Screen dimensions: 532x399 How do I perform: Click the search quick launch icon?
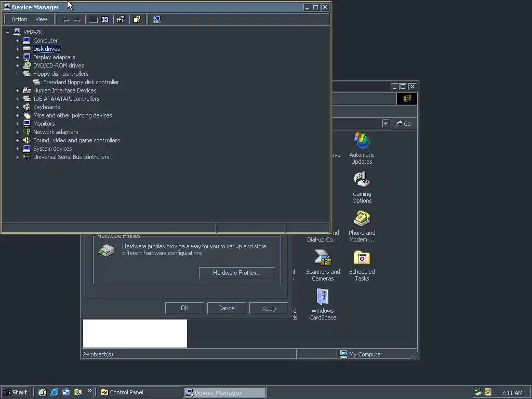click(x=78, y=392)
